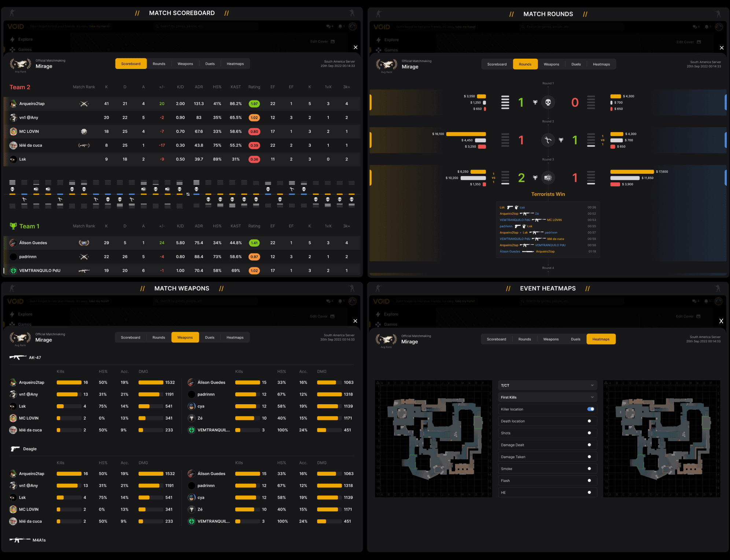The width and height of the screenshot is (730, 560).
Task: Expand the First Kills dropdown
Action: point(547,397)
